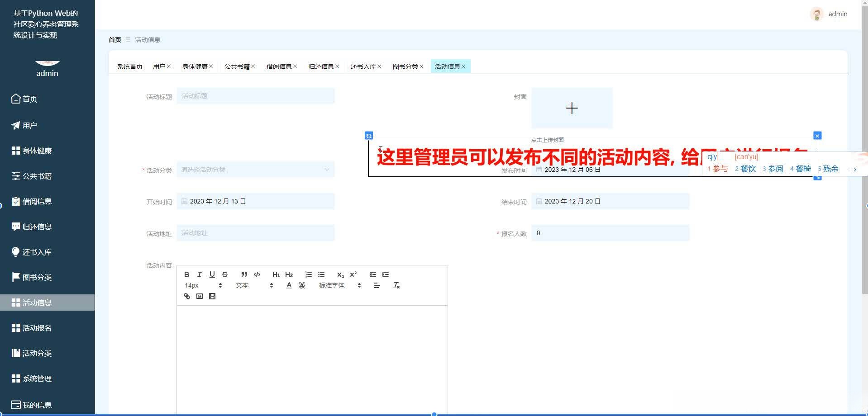The width and height of the screenshot is (868, 416).
Task: Click the 活动标题 input field
Action: 256,96
